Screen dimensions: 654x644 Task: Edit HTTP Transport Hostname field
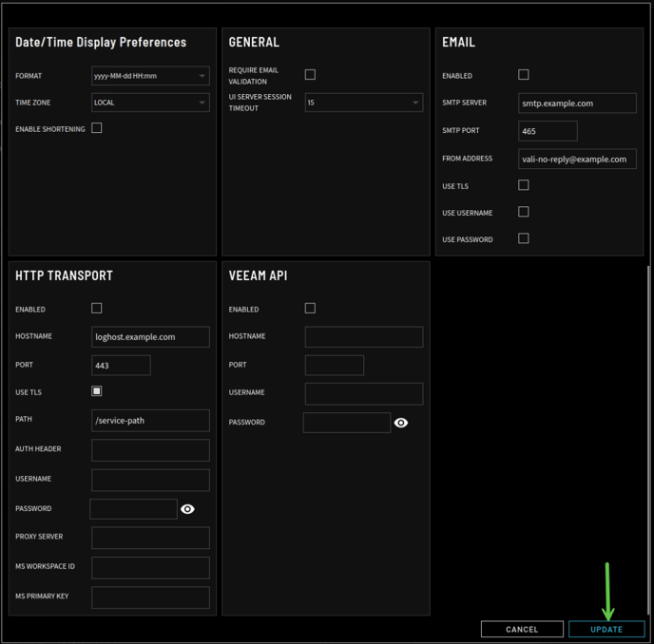(150, 337)
